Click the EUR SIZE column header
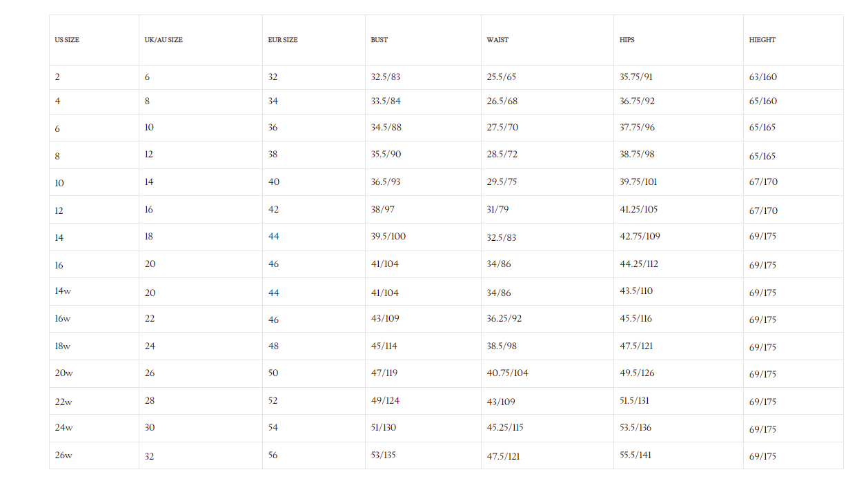This screenshot has height=481, width=868. 283,40
